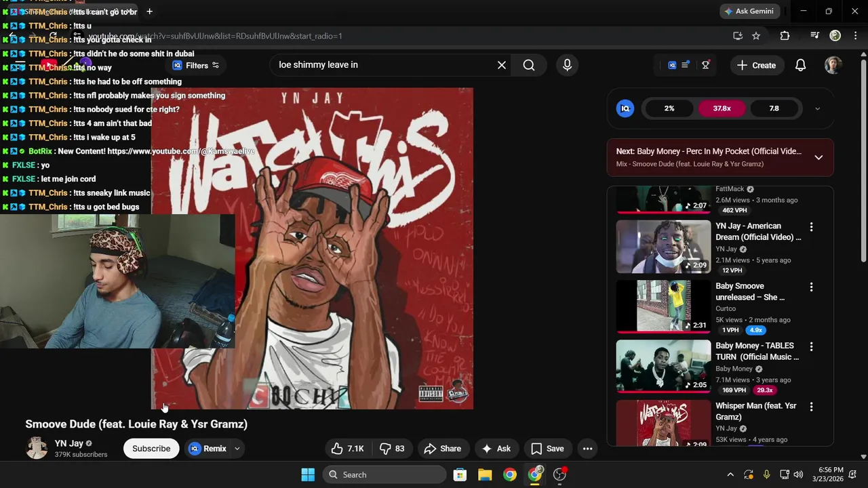Viewport: 868px width, 488px height.
Task: Open a new browser tab with plus
Action: pos(149,12)
